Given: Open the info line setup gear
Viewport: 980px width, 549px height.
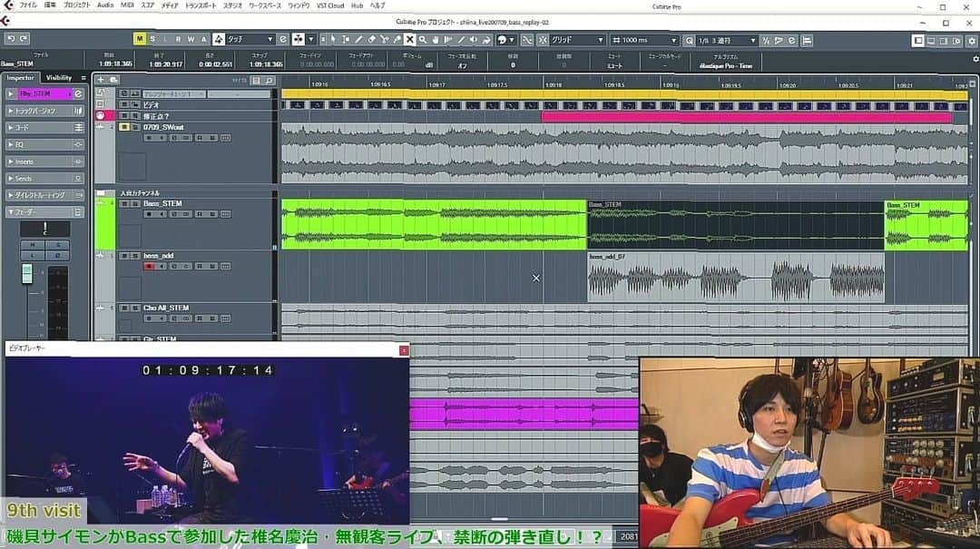Looking at the screenshot, I should click(x=975, y=59).
